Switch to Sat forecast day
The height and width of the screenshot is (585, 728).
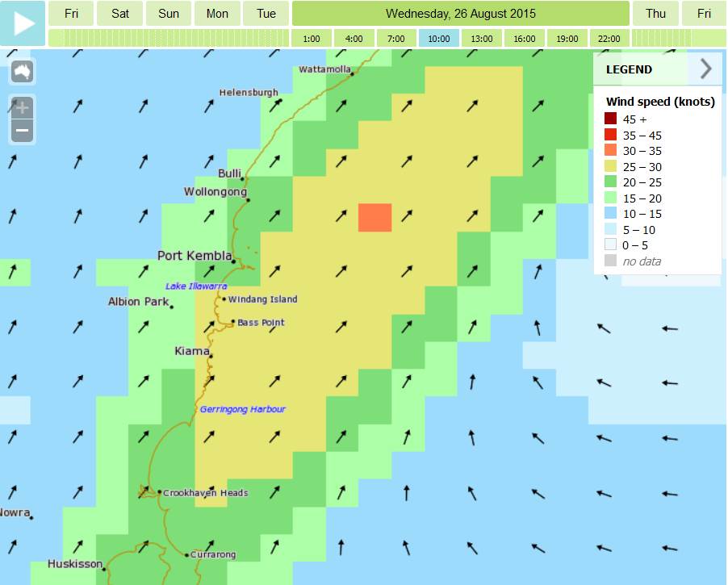click(120, 14)
